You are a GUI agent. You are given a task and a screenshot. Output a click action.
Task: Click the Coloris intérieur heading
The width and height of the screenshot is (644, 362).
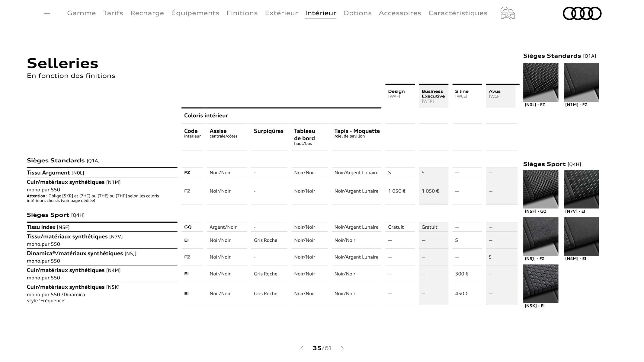click(x=206, y=116)
